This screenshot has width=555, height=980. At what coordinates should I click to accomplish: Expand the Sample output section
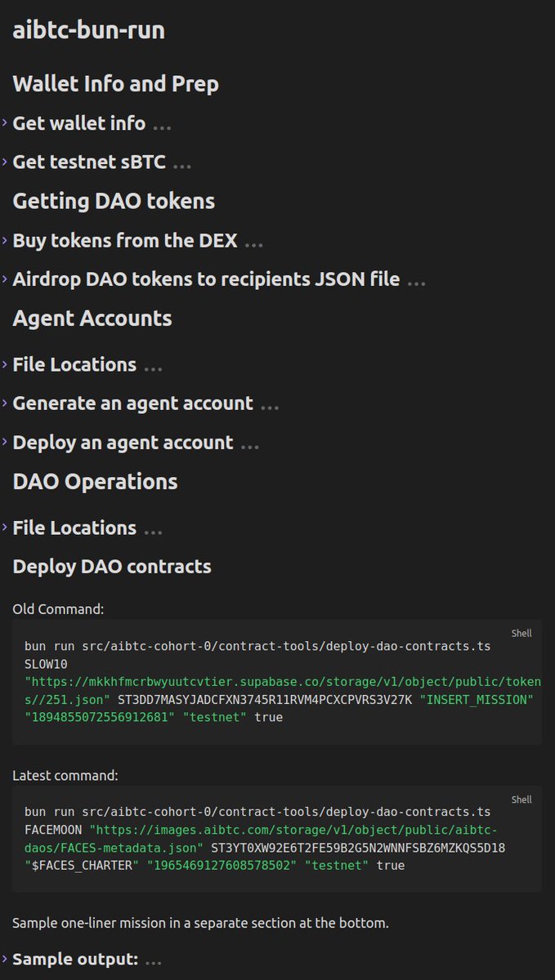pyautogui.click(x=5, y=959)
